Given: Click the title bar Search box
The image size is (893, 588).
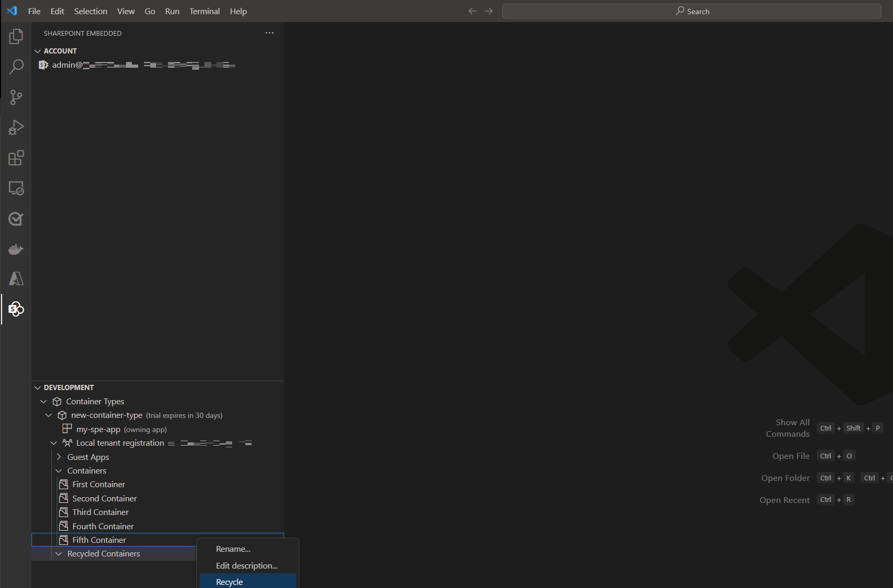Looking at the screenshot, I should point(691,11).
